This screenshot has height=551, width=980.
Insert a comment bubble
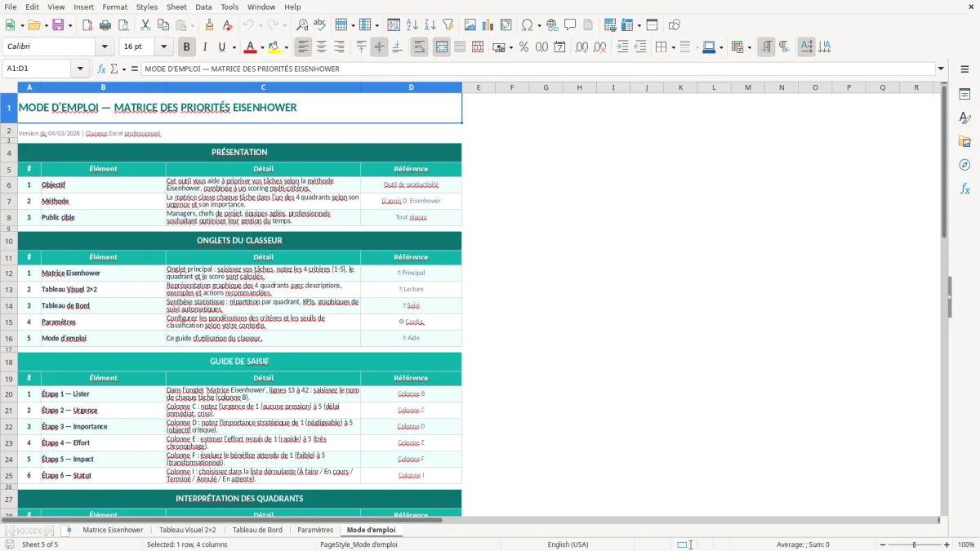click(570, 25)
